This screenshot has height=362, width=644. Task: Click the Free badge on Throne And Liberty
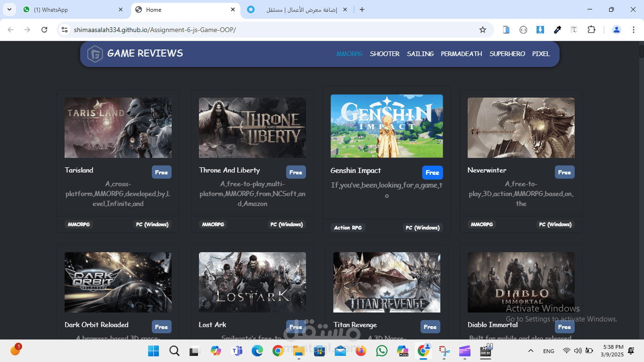[296, 172]
